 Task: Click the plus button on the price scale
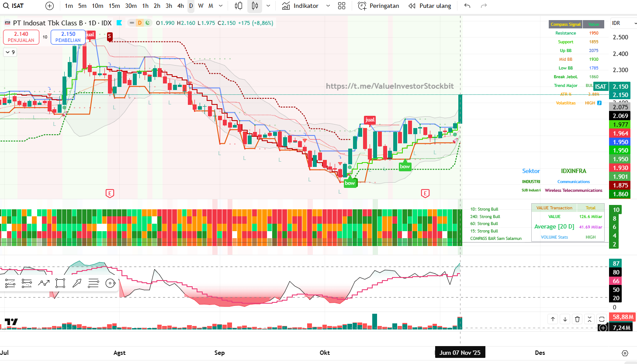(603, 328)
